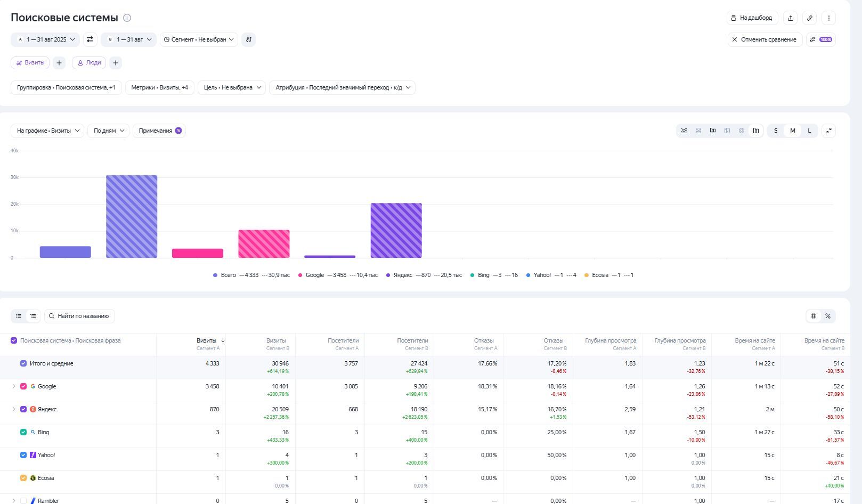Open the Примечания button

[159, 131]
